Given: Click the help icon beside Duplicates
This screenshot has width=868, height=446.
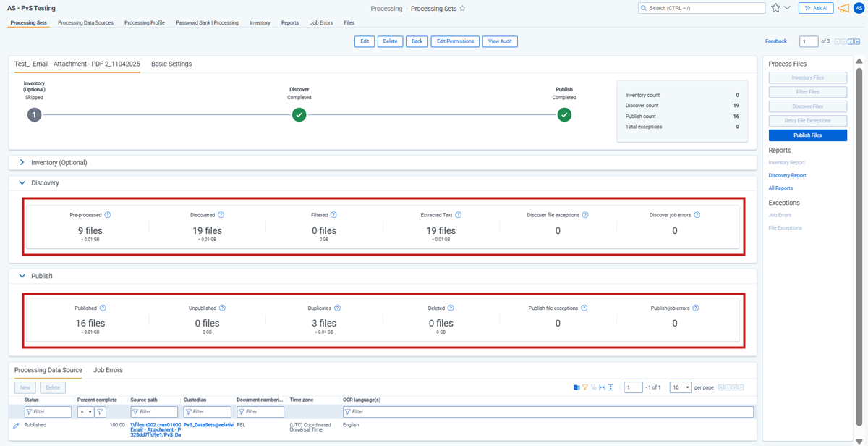Looking at the screenshot, I should click(x=338, y=308).
